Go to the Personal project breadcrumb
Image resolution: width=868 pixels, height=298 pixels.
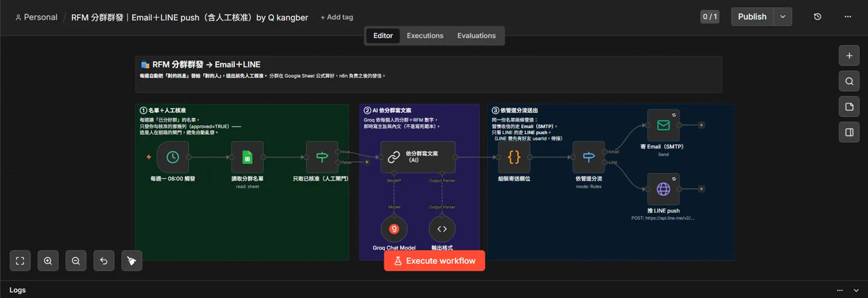[36, 17]
